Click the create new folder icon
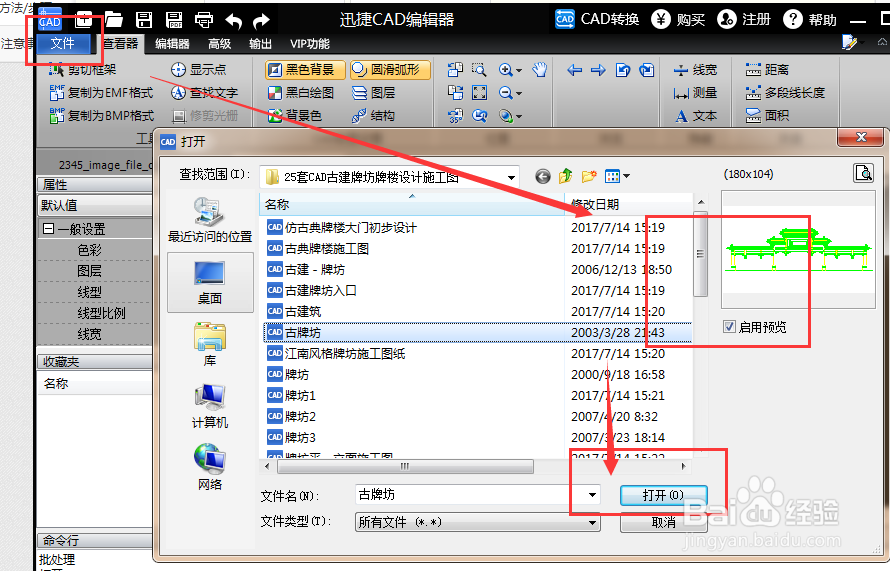Image resolution: width=890 pixels, height=571 pixels. [x=589, y=177]
